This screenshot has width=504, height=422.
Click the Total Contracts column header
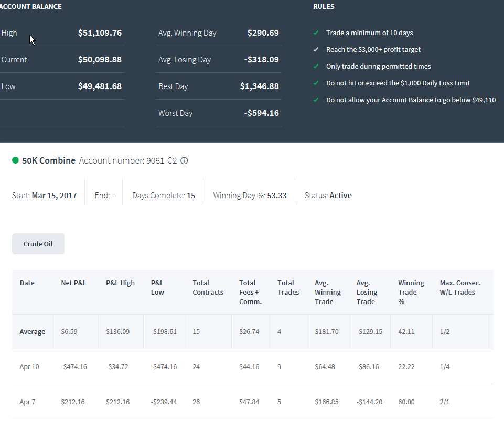click(208, 287)
